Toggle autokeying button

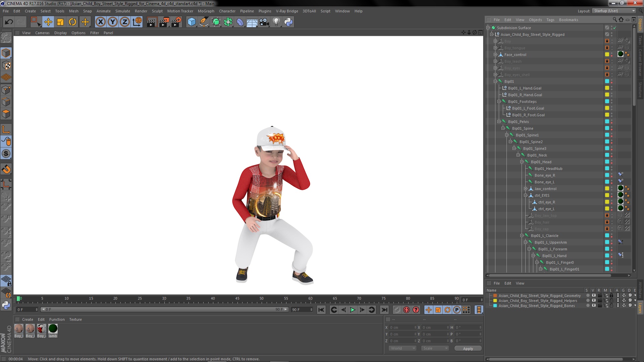(407, 310)
